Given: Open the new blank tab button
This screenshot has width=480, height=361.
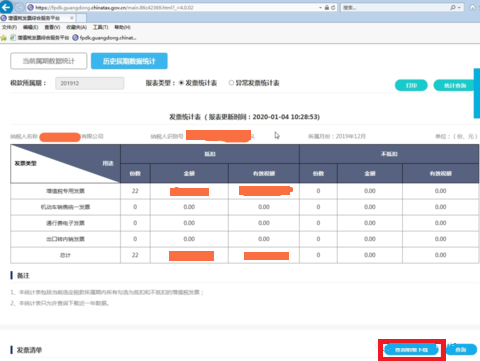Looking at the screenshot, I should point(81,18).
